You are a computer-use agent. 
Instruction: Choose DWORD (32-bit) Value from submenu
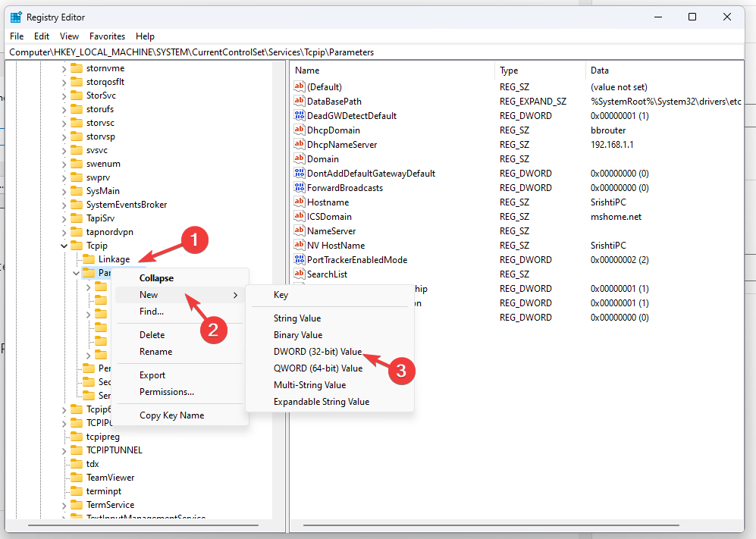coord(318,352)
